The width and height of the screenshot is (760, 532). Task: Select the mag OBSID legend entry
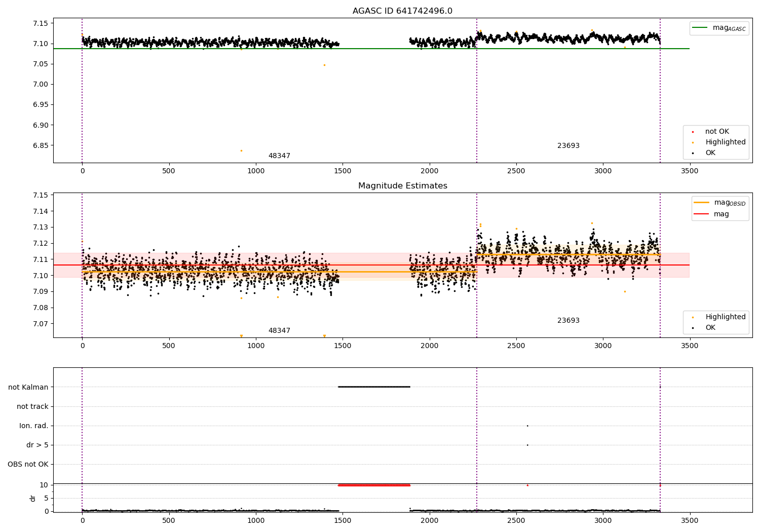(720, 203)
